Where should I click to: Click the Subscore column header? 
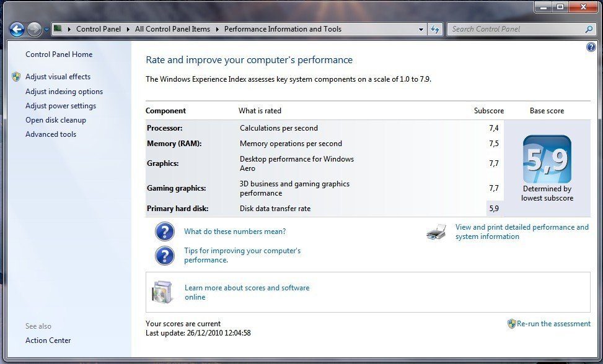pyautogui.click(x=489, y=111)
